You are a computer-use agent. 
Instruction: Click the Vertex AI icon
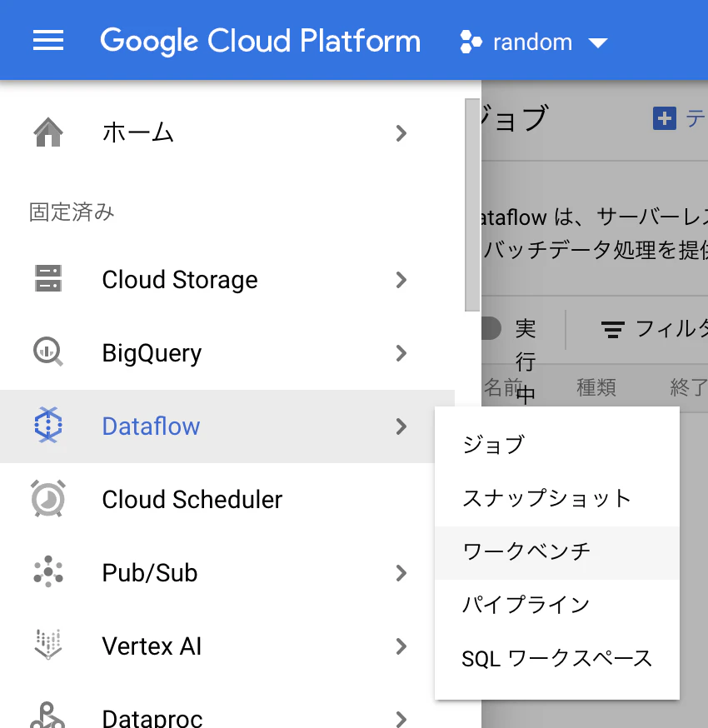tap(48, 645)
